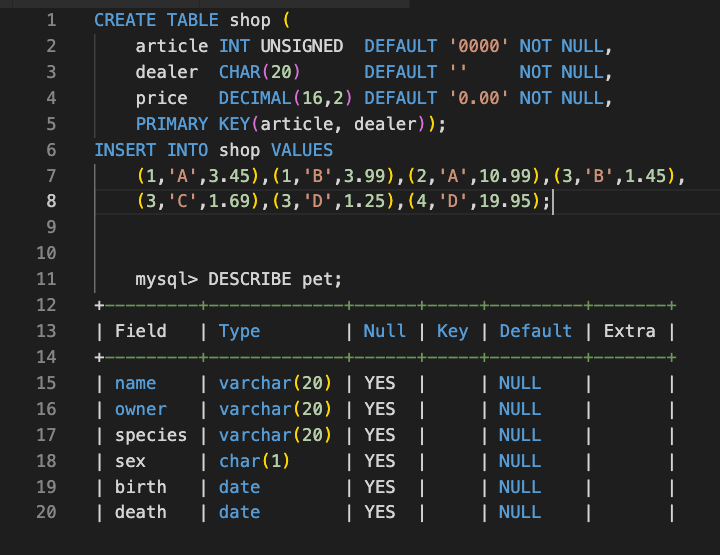Click the birth field in the table
The image size is (720, 555).
[x=141, y=487]
